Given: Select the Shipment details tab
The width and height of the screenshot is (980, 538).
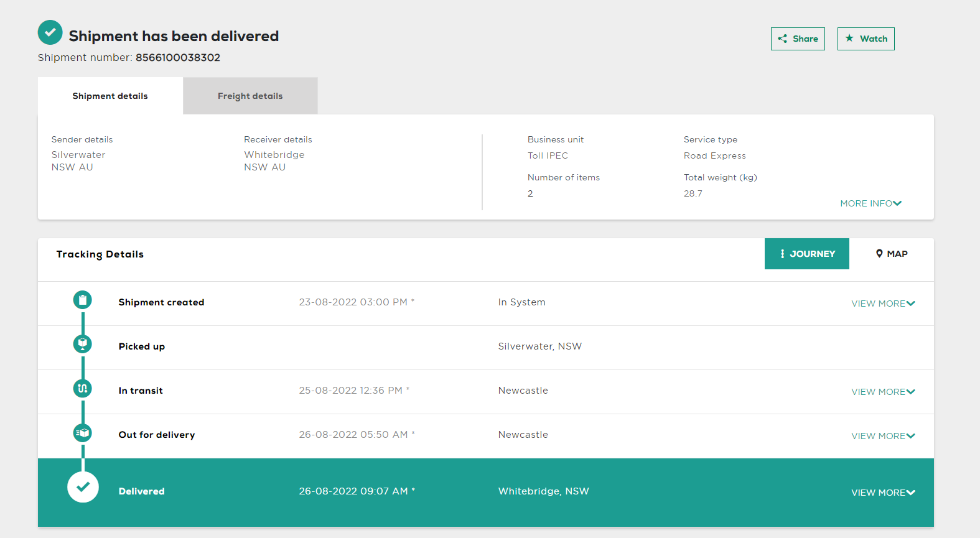Looking at the screenshot, I should (110, 96).
